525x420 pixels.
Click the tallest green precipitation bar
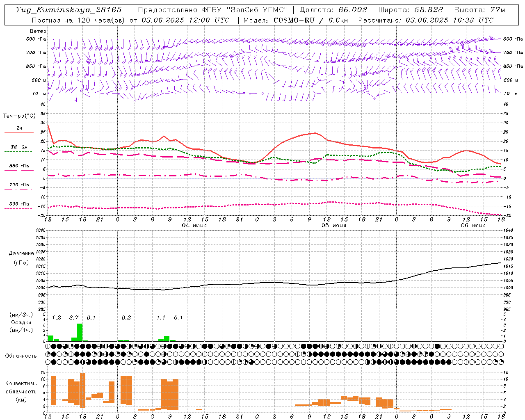pyautogui.click(x=80, y=333)
